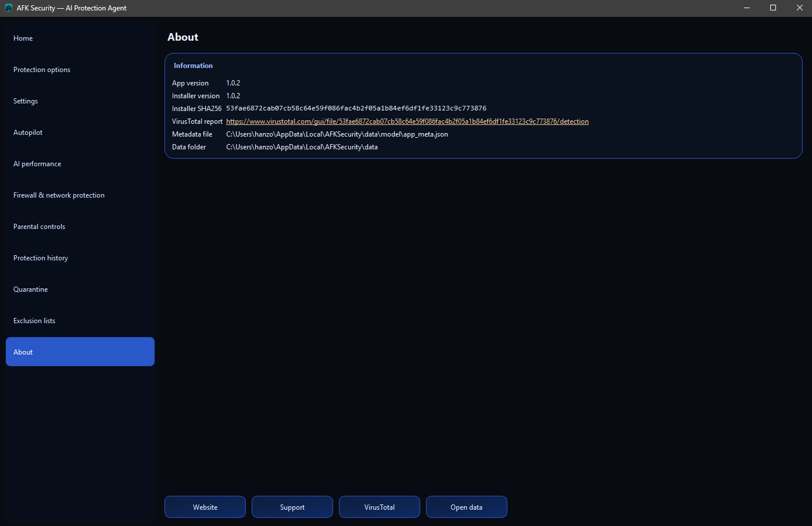Open Protection options
The image size is (812, 526).
pyautogui.click(x=42, y=69)
